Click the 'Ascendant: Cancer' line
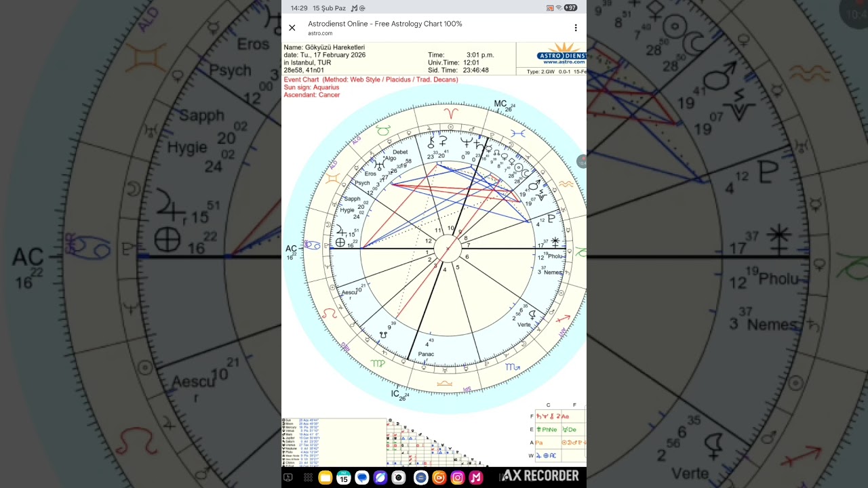The image size is (868, 488). (312, 95)
